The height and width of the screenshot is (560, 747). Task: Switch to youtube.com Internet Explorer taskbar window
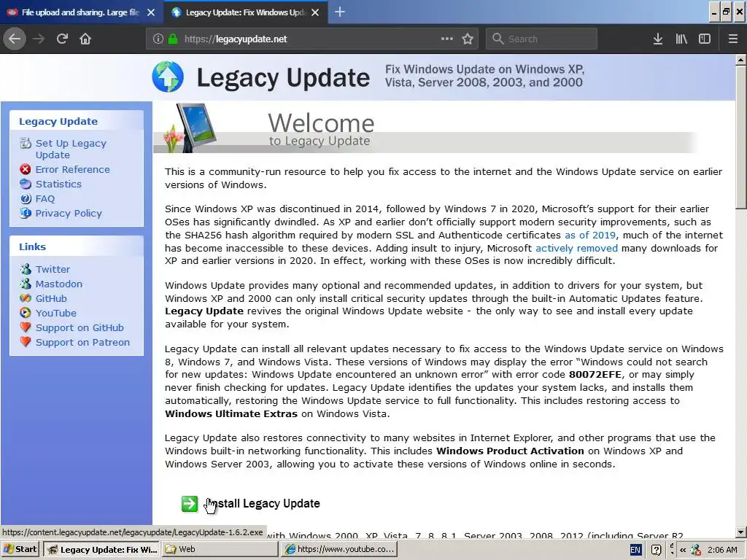[x=338, y=549]
